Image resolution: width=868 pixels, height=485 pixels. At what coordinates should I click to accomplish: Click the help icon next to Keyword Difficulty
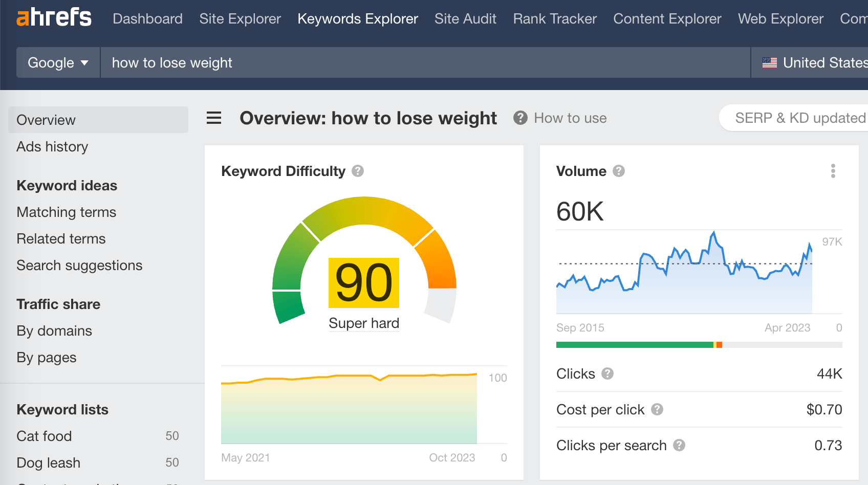pyautogui.click(x=358, y=171)
